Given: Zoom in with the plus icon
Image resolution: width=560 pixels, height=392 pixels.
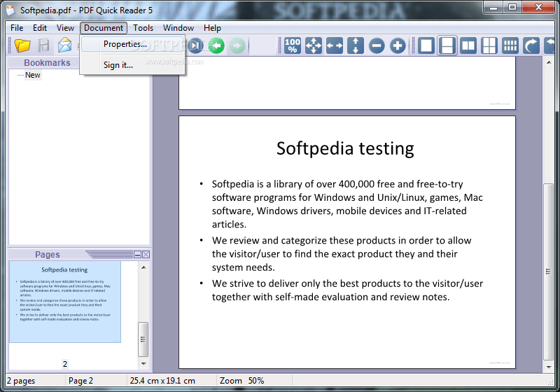Looking at the screenshot, I should tap(398, 45).
